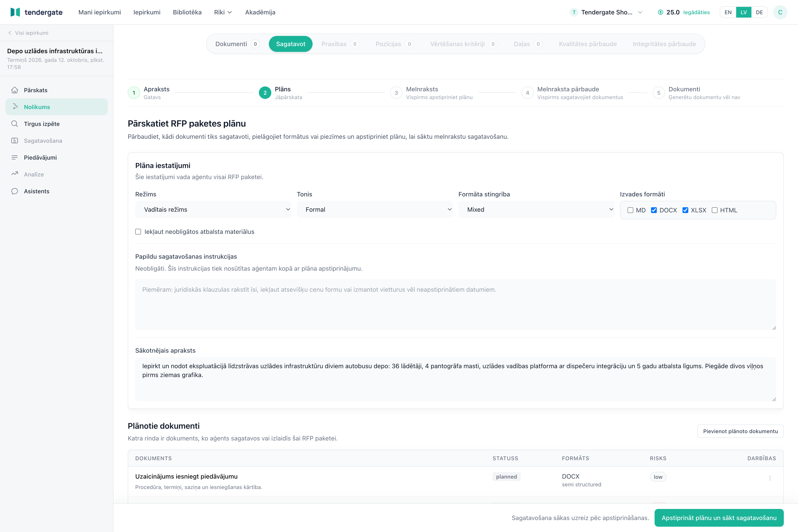Click step 5 Dokumenti circle

[659, 93]
